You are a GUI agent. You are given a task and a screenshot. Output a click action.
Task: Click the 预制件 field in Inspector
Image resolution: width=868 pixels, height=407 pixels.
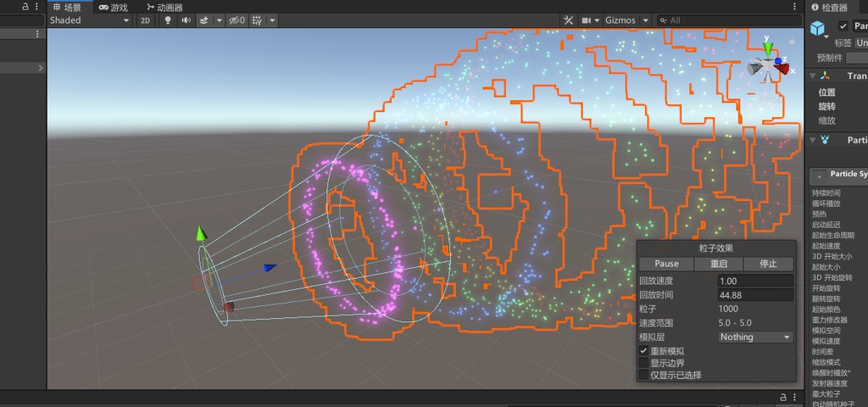[857, 58]
